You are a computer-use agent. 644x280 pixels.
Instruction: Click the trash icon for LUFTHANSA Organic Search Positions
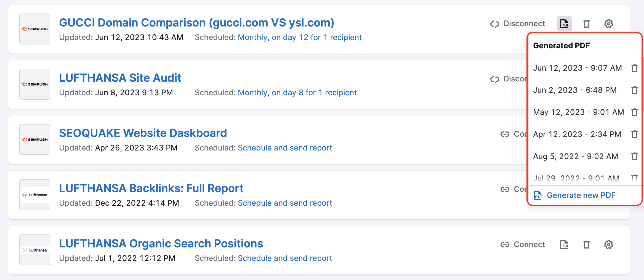pyautogui.click(x=587, y=245)
